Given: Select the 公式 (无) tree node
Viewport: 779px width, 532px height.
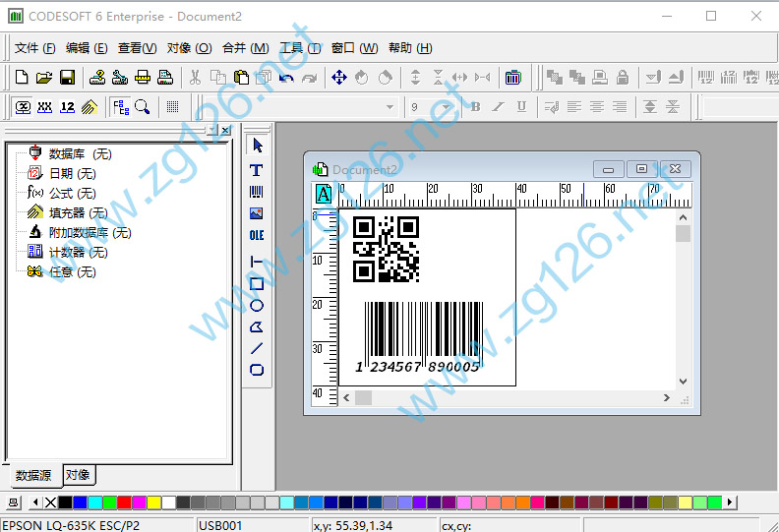Looking at the screenshot, I should tap(73, 193).
